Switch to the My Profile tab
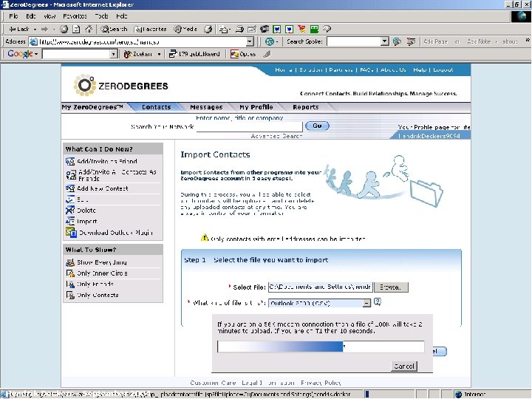 (256, 107)
